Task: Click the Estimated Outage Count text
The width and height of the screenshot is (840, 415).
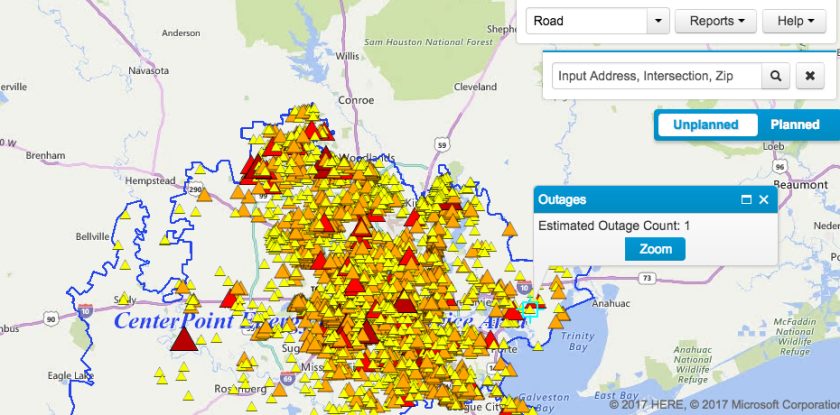Action: point(614,225)
